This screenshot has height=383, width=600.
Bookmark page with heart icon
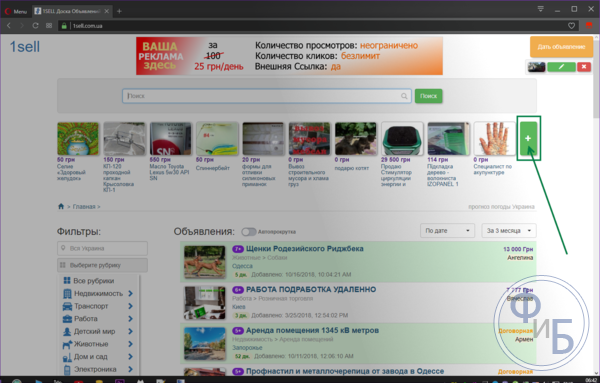pos(571,26)
